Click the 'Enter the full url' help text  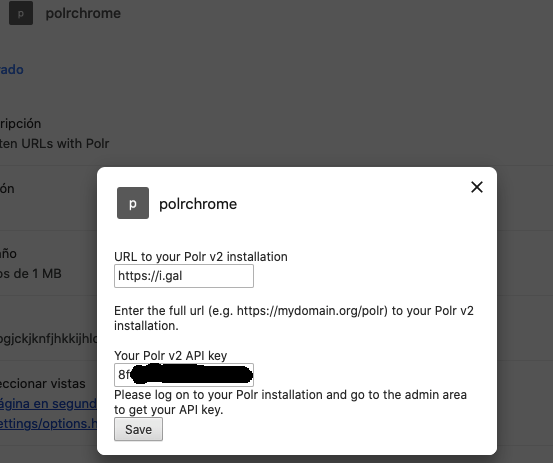tap(294, 318)
